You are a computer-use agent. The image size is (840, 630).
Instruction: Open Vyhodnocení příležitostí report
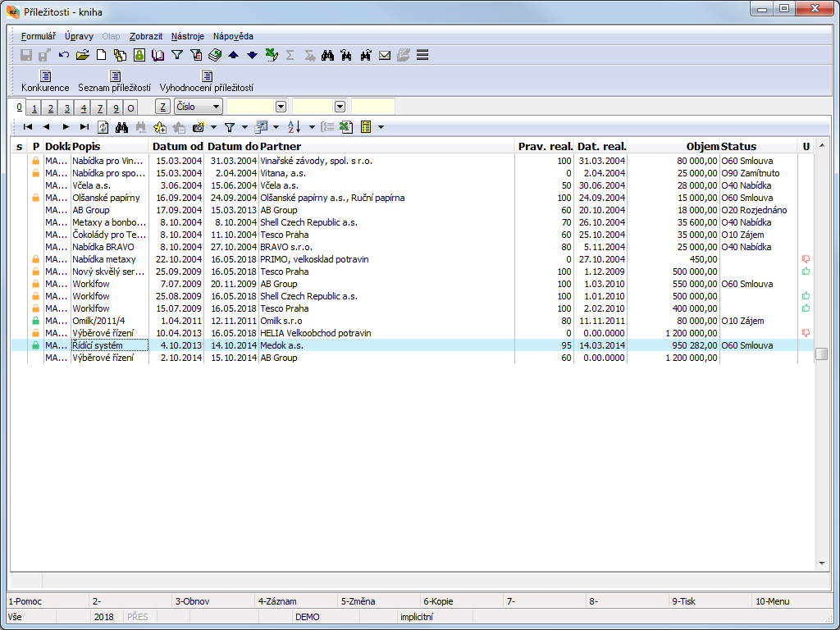pos(207,81)
